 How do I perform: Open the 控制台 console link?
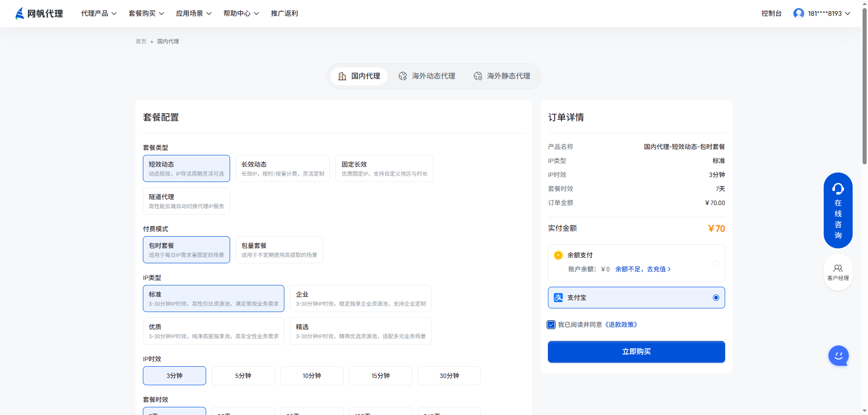pyautogui.click(x=771, y=14)
